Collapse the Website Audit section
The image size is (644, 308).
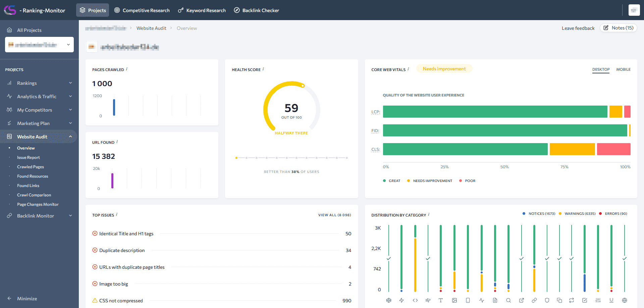[70, 136]
